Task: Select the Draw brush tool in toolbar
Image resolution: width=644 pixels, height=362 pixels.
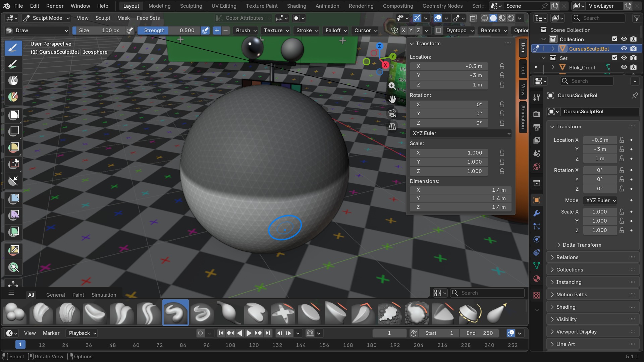Action: 13,48
